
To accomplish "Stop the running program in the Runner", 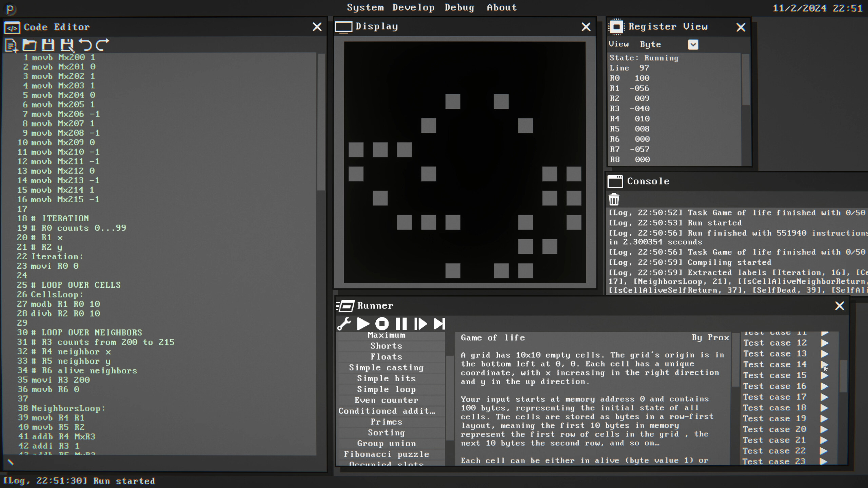I will coord(382,324).
